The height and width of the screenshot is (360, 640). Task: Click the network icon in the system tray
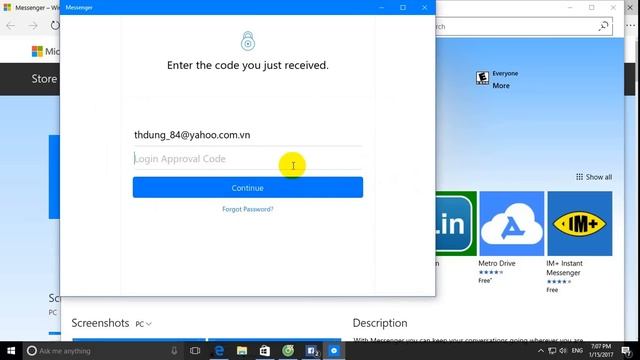552,351
